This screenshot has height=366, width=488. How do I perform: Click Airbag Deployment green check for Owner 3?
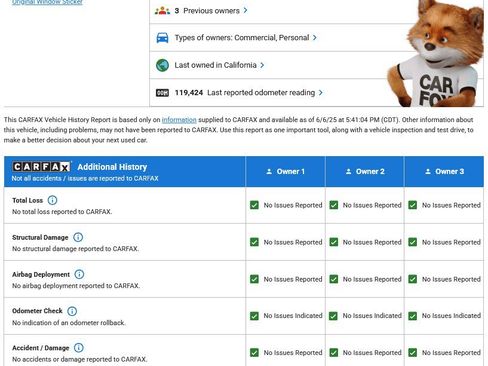pyautogui.click(x=413, y=279)
